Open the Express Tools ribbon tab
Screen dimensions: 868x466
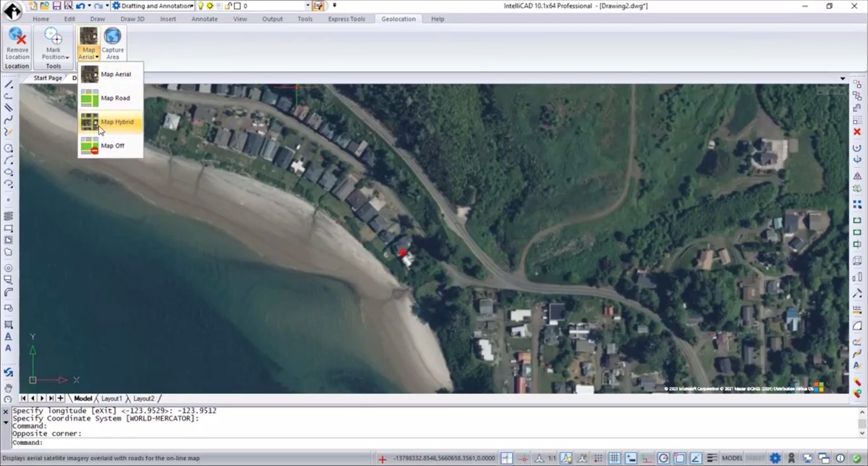[346, 19]
